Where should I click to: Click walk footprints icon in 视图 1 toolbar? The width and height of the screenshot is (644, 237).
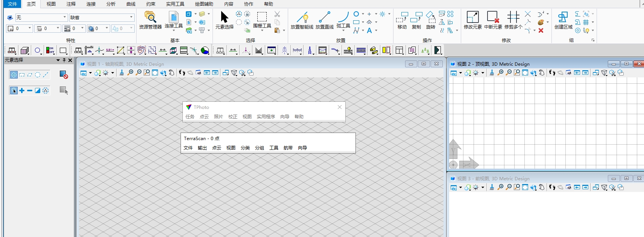182,72
